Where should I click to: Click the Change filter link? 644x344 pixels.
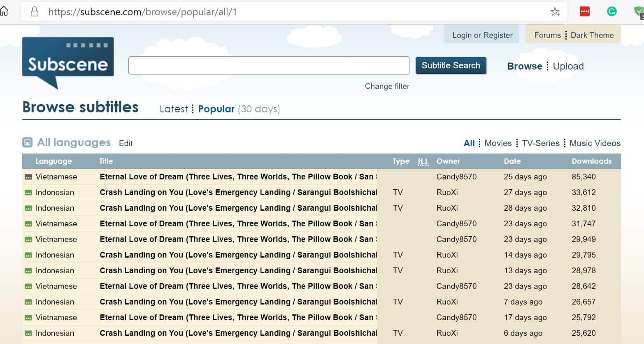(x=387, y=86)
